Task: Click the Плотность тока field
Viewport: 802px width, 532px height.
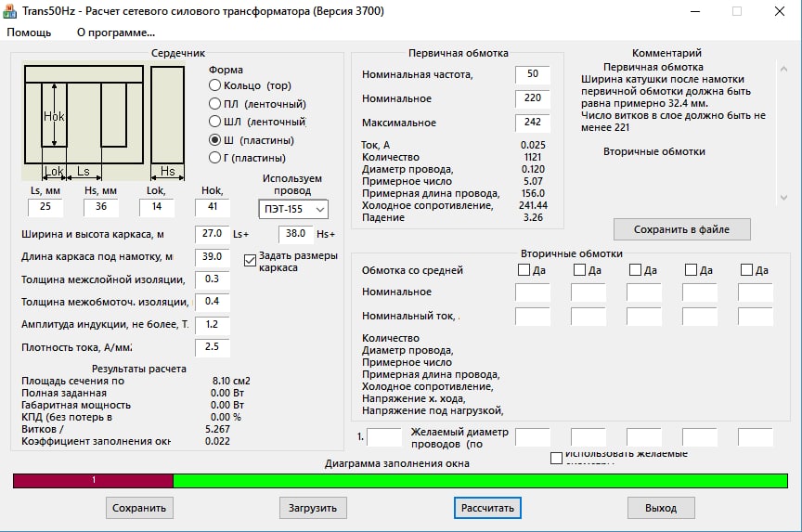Action: click(213, 347)
